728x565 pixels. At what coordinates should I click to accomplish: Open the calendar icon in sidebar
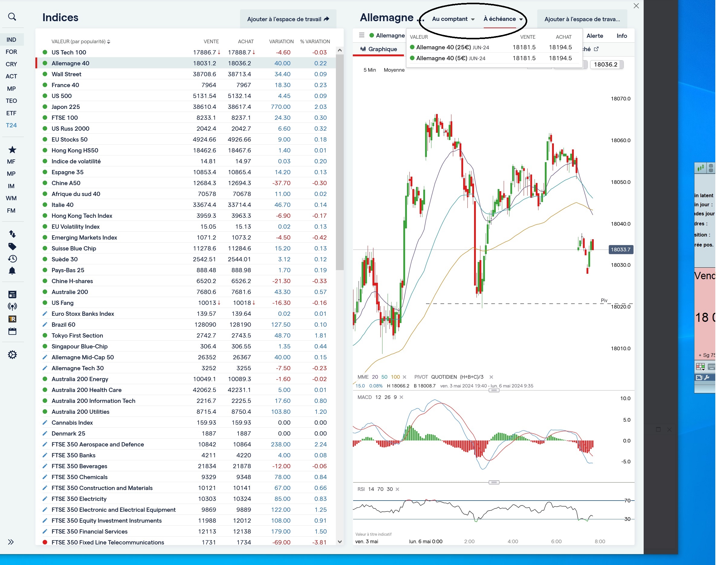(x=12, y=331)
